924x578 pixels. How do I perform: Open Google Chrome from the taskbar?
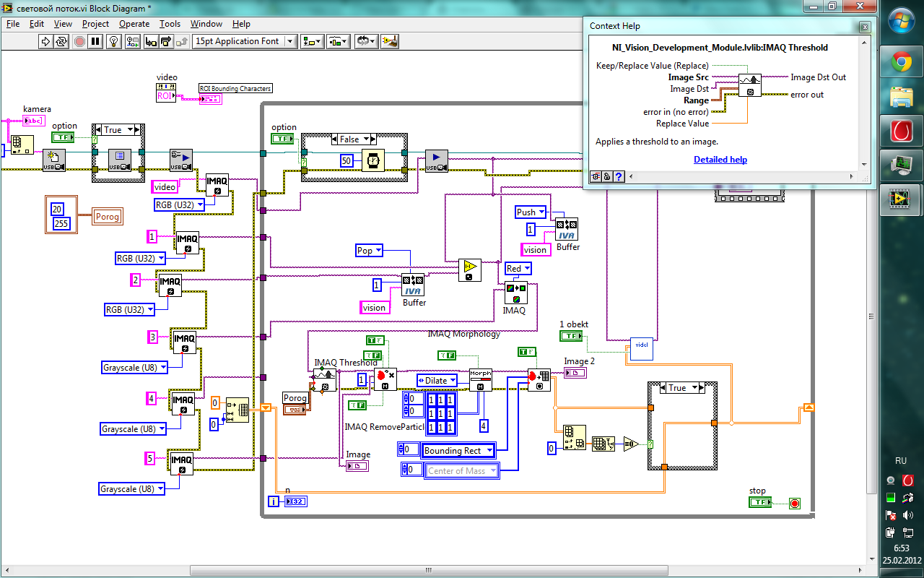[901, 63]
